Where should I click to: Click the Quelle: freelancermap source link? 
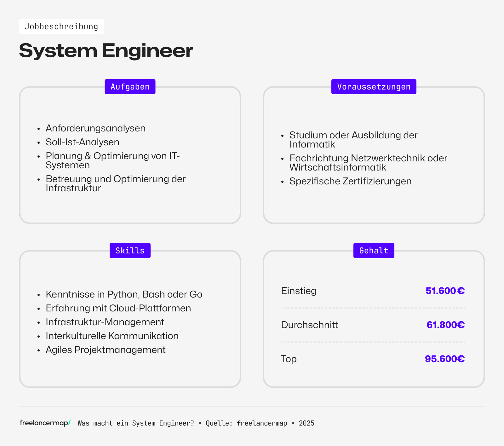click(x=247, y=423)
